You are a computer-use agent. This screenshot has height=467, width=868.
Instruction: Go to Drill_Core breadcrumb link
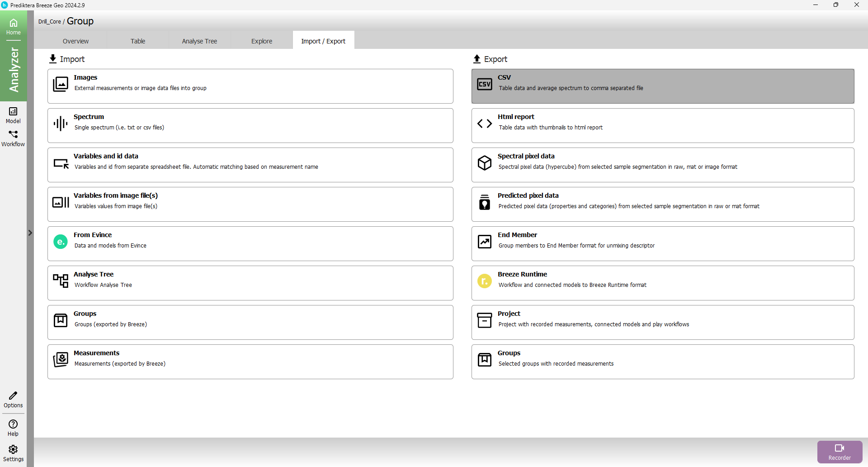49,22
